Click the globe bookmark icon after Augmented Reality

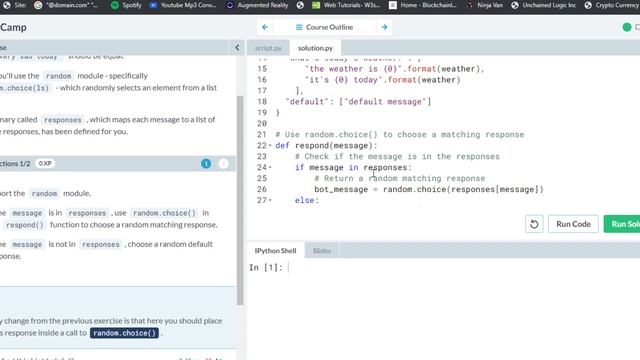pyautogui.click(x=300, y=5)
